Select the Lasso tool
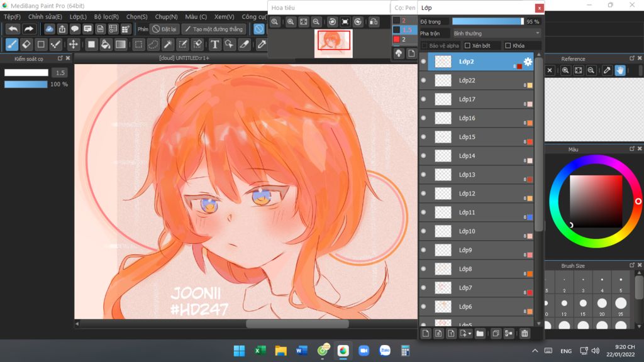The height and width of the screenshot is (362, 644). tap(153, 45)
